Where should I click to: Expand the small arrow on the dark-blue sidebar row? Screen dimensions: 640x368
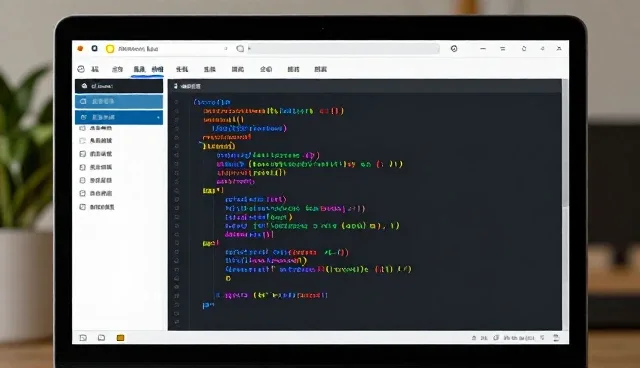[x=158, y=117]
